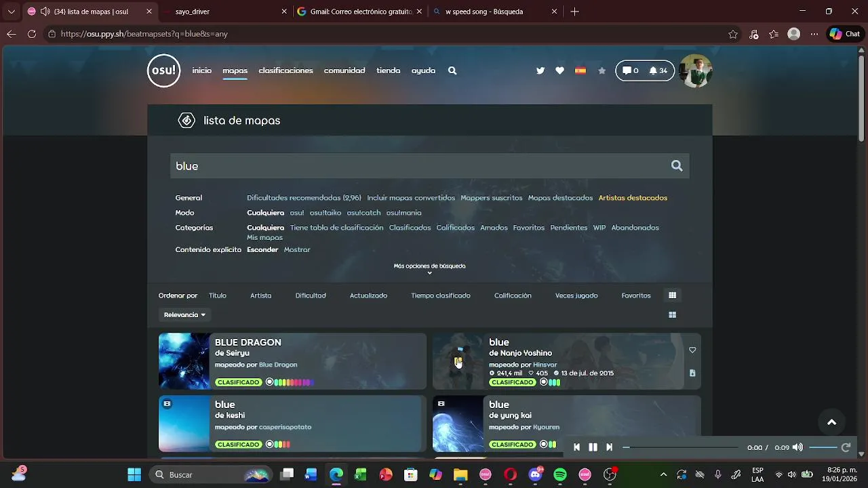The height and width of the screenshot is (488, 868).
Task: Toggle Artistas destacados filter
Action: [633, 198]
